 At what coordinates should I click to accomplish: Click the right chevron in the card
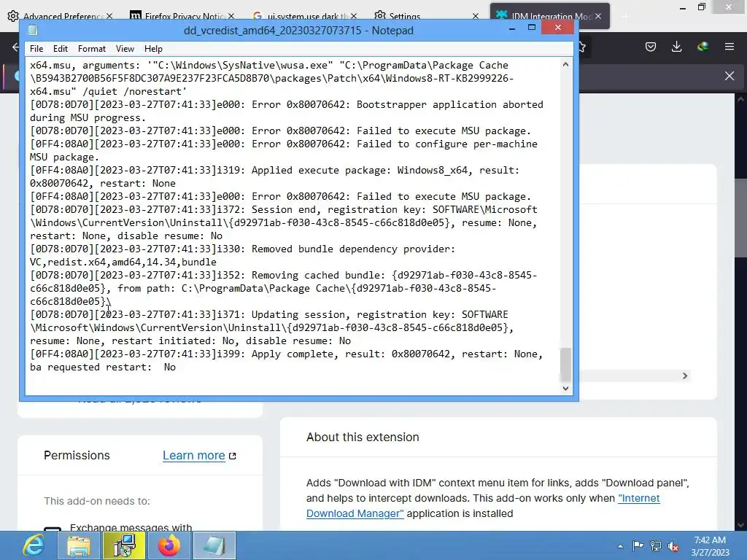pos(685,376)
